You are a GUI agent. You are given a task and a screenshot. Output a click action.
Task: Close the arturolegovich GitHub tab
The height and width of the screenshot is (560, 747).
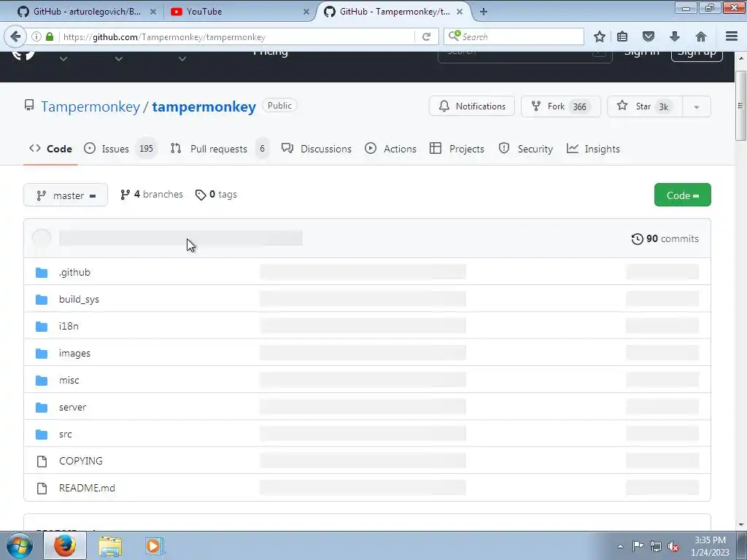153,12
